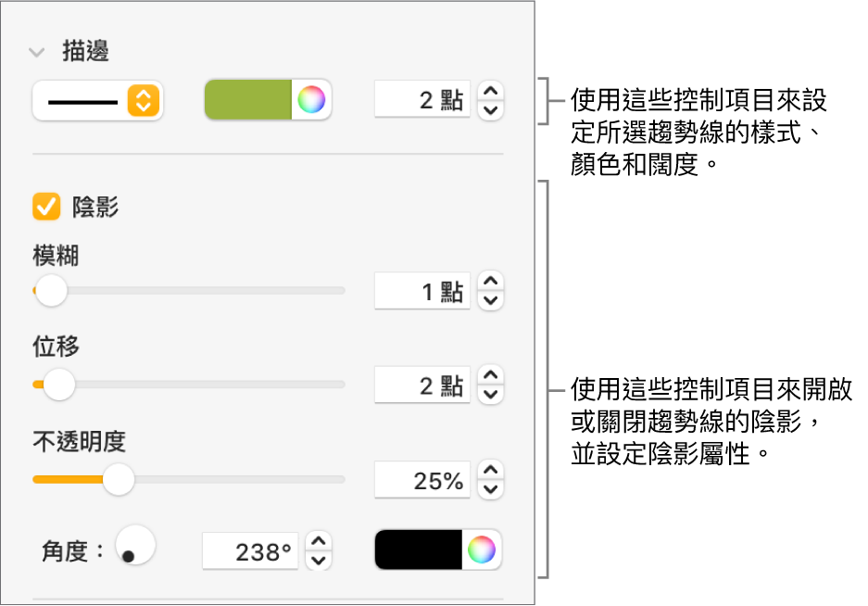Uncheck the 陰影 shadow checkbox
The image size is (868, 606).
tap(46, 207)
